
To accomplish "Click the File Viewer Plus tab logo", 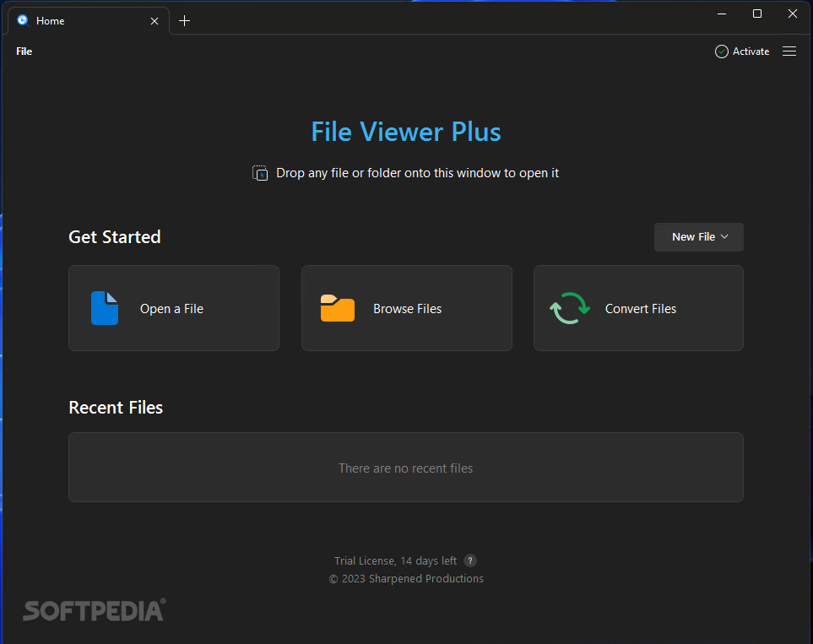I will pos(23,20).
